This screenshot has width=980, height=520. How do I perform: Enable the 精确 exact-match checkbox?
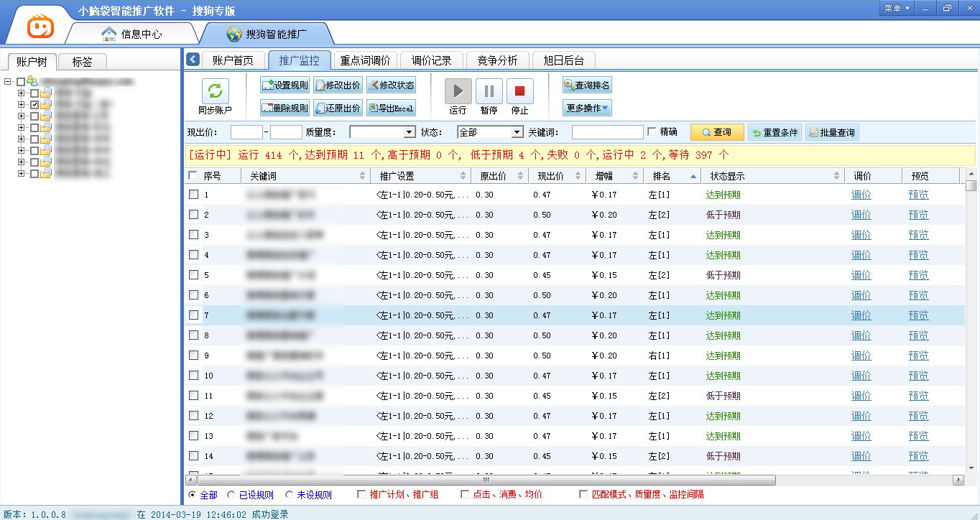coord(652,132)
